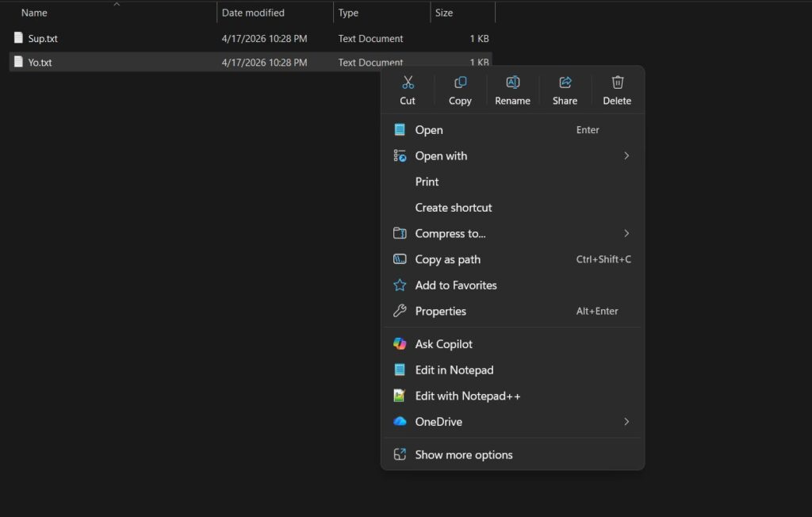Open Properties from the context menu
Image resolution: width=812 pixels, height=517 pixels.
click(513, 312)
